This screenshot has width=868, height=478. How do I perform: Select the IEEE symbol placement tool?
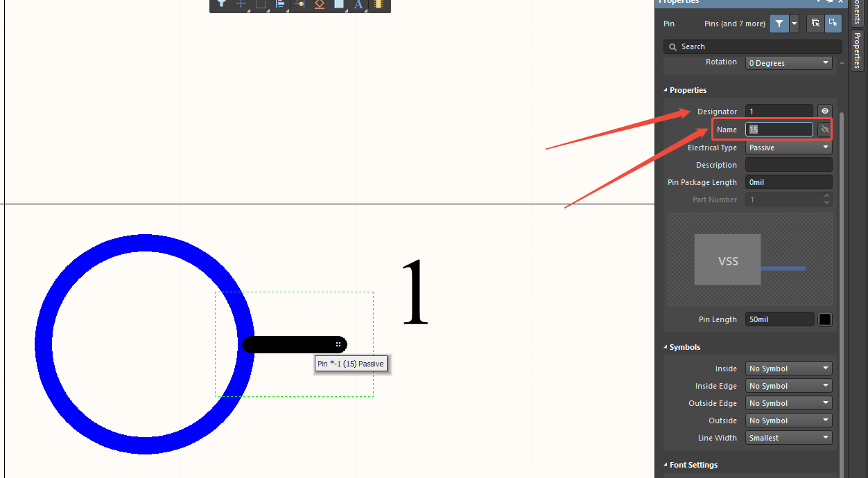(x=319, y=4)
